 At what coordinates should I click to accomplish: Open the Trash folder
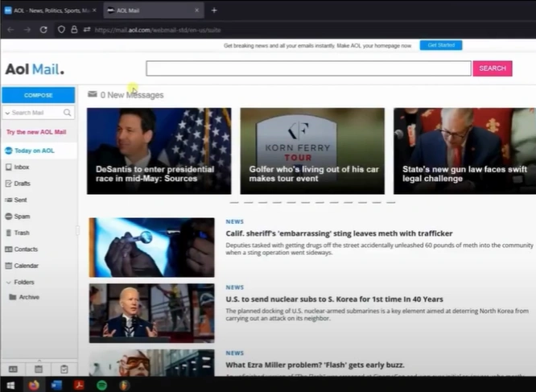pos(22,233)
